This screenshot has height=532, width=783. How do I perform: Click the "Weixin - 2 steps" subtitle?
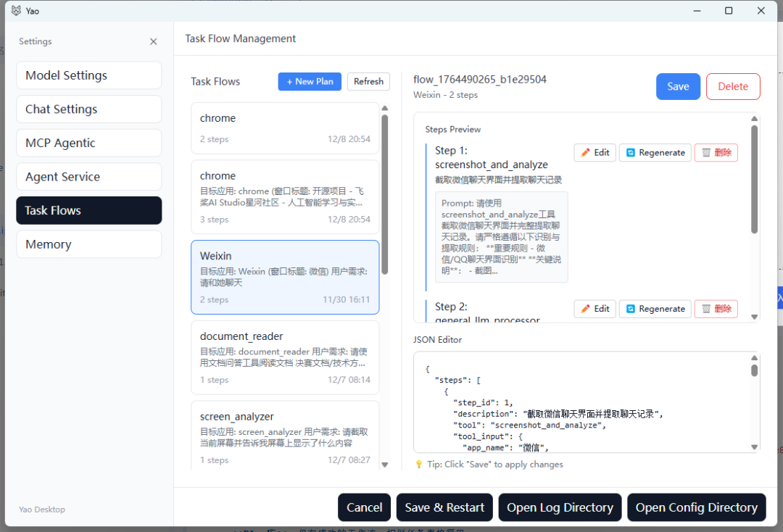445,95
